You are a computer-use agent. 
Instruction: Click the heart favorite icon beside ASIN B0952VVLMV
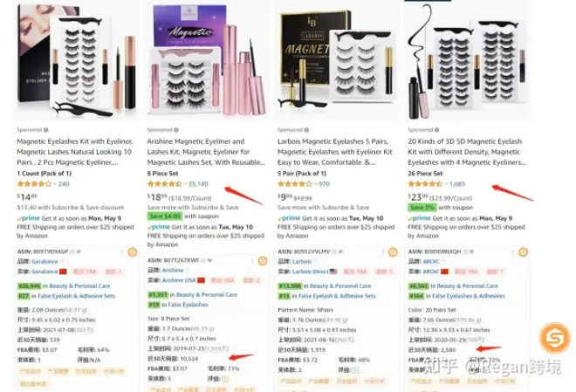coord(341,251)
